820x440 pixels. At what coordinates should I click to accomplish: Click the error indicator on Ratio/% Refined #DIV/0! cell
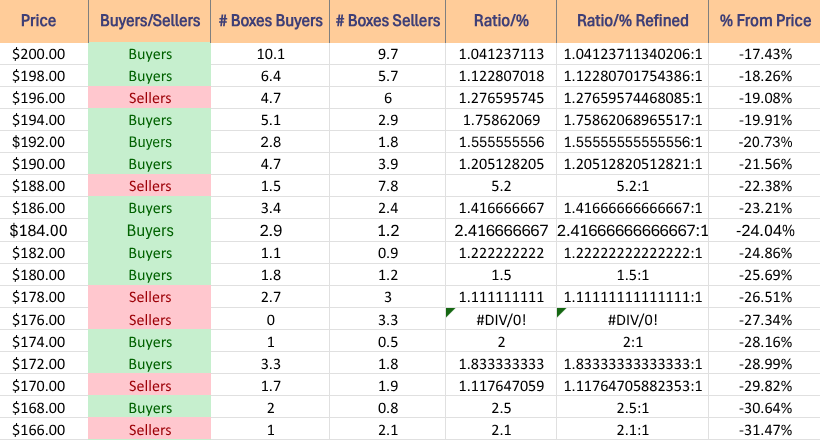pos(561,314)
